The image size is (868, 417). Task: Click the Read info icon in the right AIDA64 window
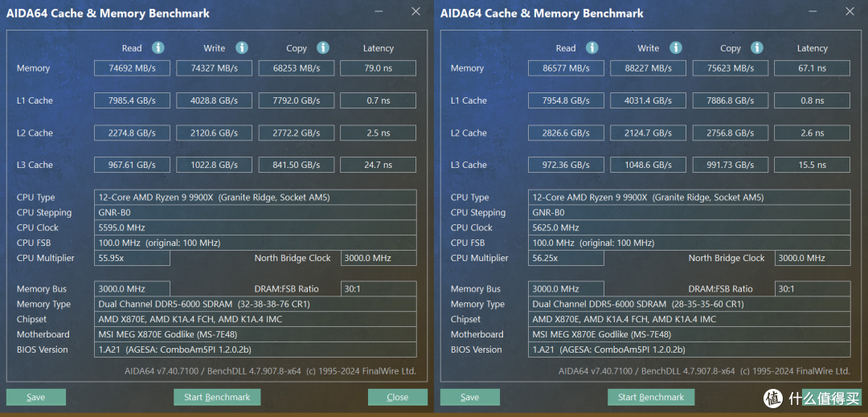point(592,47)
